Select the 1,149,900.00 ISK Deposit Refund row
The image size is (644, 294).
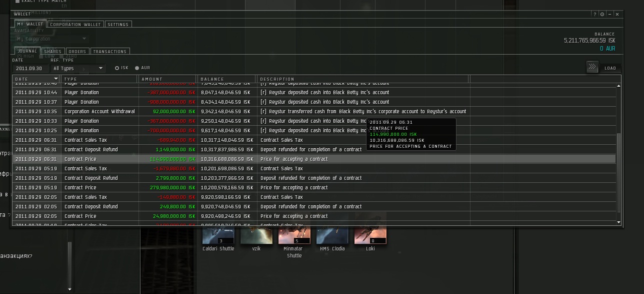pos(314,149)
